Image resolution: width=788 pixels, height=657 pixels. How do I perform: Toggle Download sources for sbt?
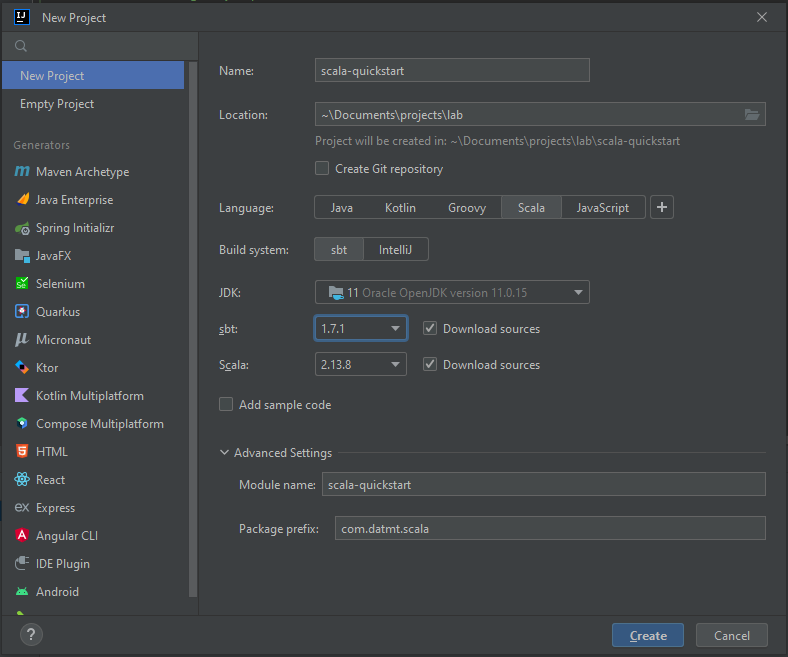(x=430, y=328)
